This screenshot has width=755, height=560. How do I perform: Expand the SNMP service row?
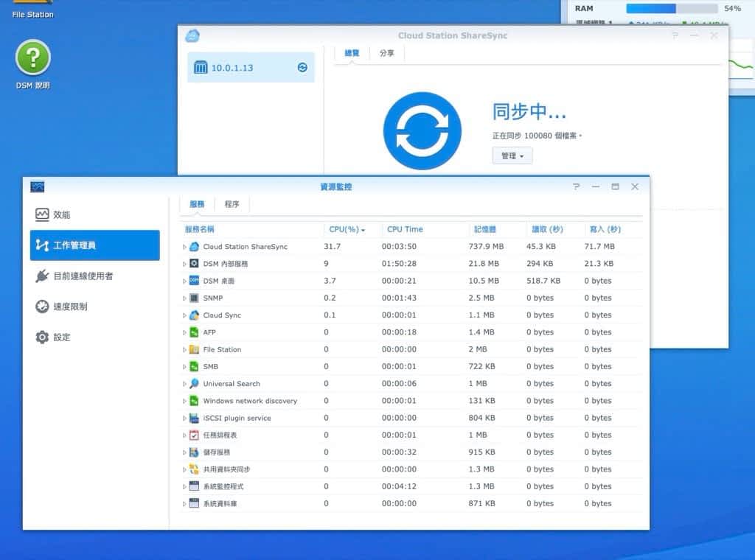coord(184,298)
